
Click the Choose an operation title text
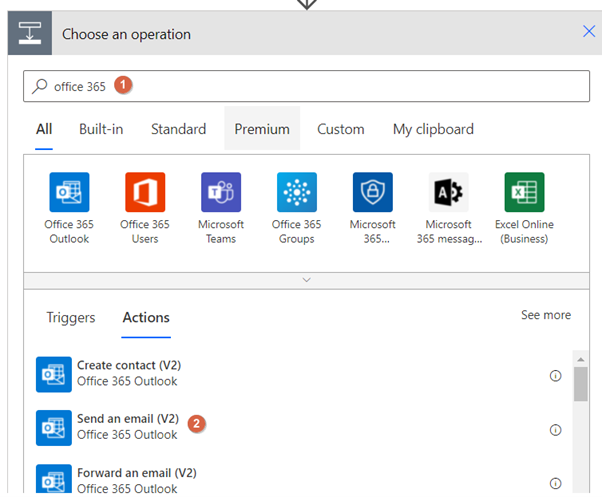point(126,35)
